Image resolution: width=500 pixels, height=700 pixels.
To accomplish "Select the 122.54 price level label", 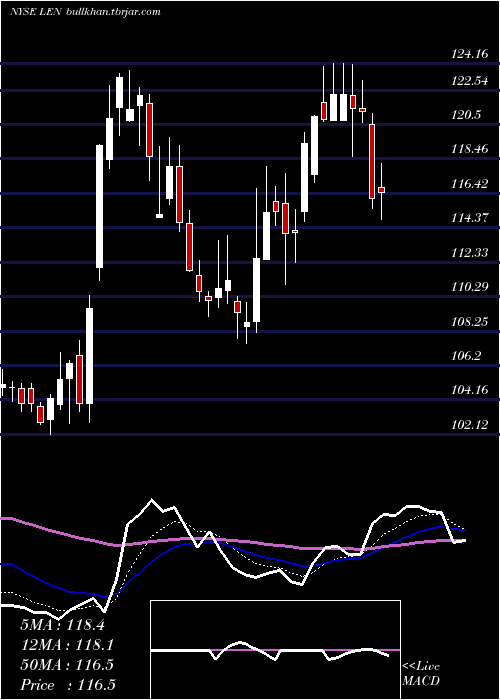I will tap(470, 82).
